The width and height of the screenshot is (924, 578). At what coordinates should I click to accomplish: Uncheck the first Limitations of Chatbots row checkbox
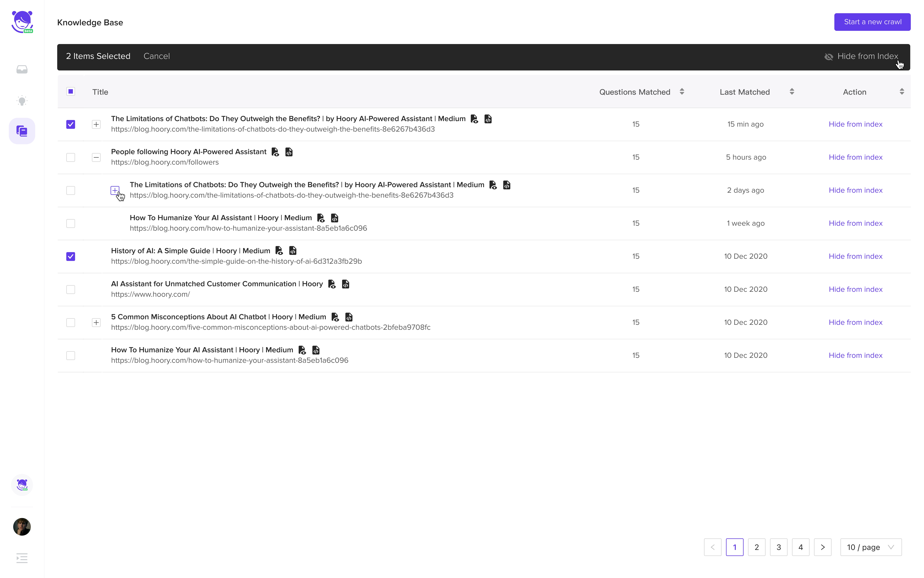coord(71,124)
